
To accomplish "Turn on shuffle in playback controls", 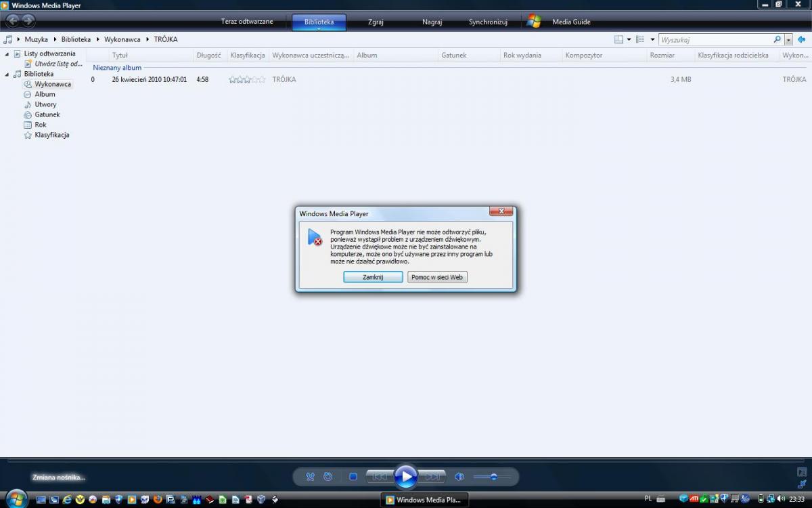I will (310, 477).
